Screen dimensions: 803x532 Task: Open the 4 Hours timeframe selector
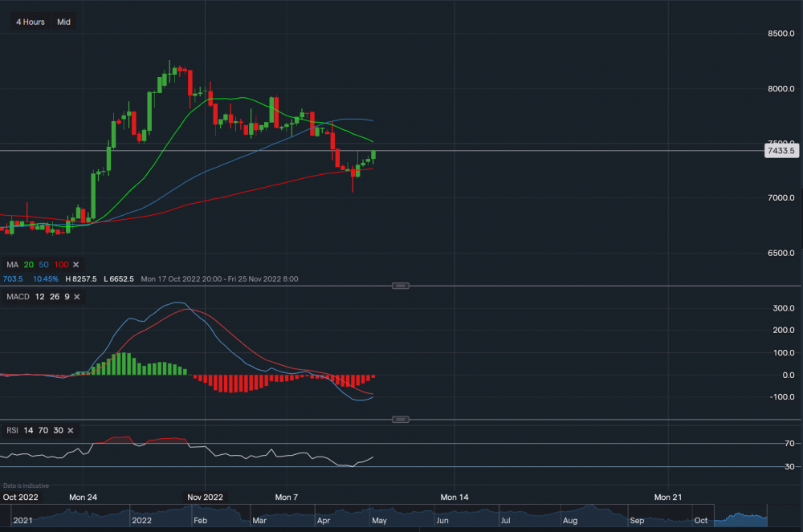tap(31, 22)
